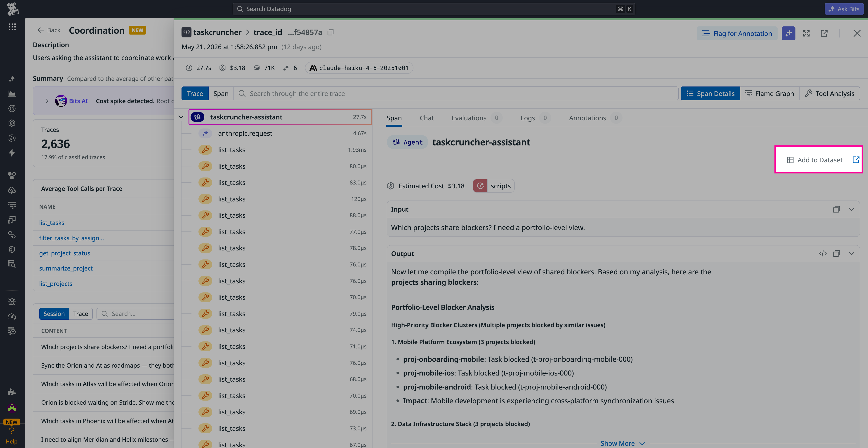
Task: Focus the Search field beside Session toggle
Action: [135, 314]
